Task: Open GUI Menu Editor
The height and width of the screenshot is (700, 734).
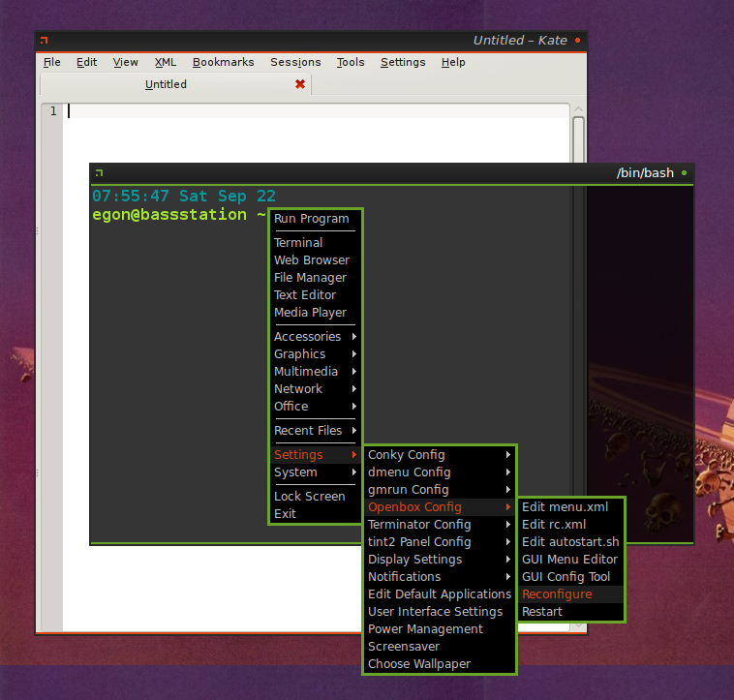Action: point(571,560)
